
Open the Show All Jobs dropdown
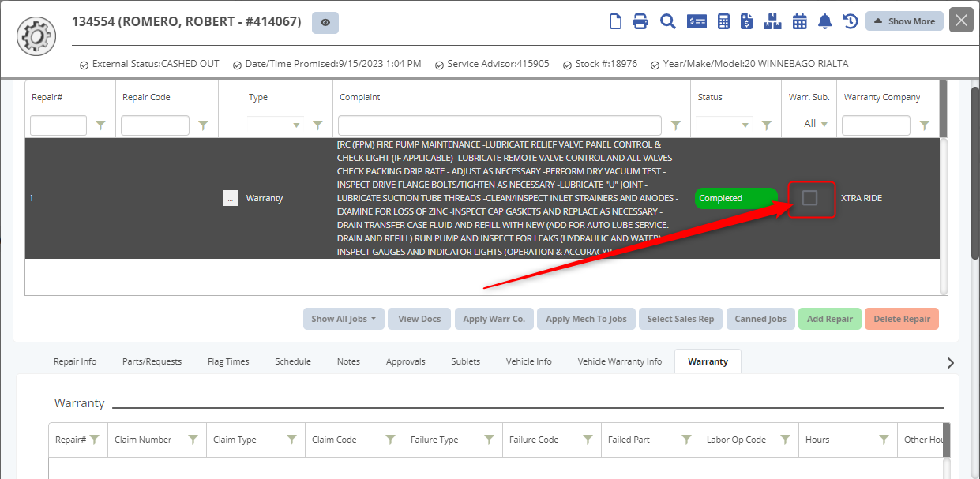tap(344, 319)
